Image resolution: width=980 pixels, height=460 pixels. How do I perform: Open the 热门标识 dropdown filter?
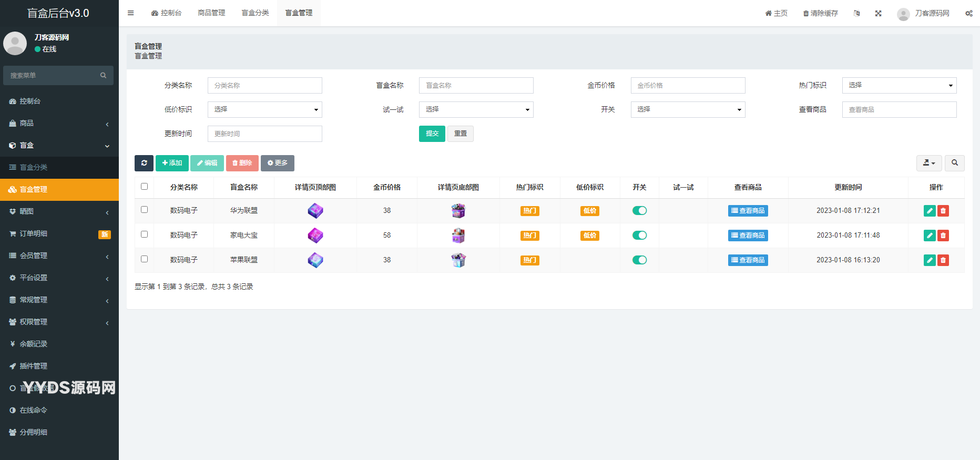point(899,85)
